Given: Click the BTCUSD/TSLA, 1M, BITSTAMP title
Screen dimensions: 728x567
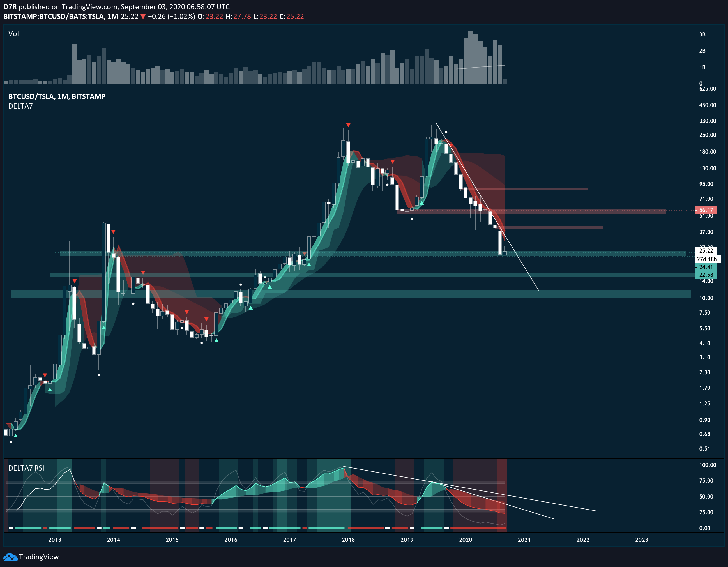Looking at the screenshot, I should (57, 97).
